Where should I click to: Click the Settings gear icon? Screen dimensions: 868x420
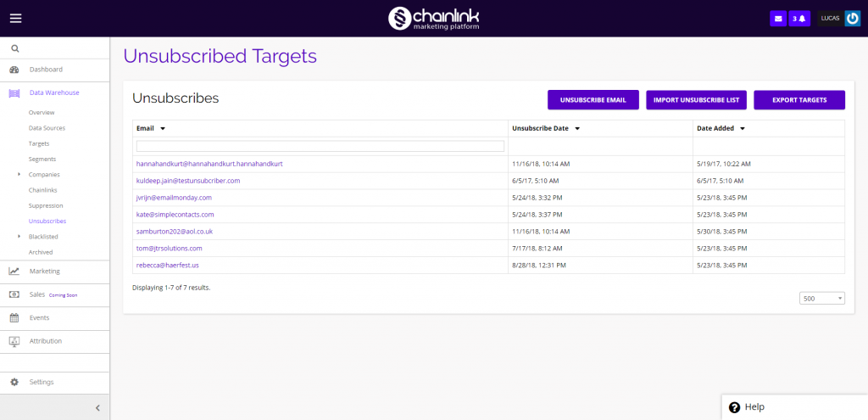coord(14,383)
